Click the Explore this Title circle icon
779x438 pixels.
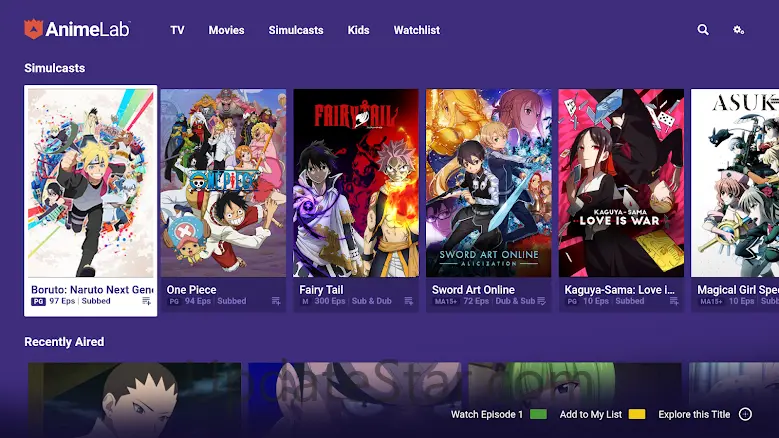click(745, 414)
